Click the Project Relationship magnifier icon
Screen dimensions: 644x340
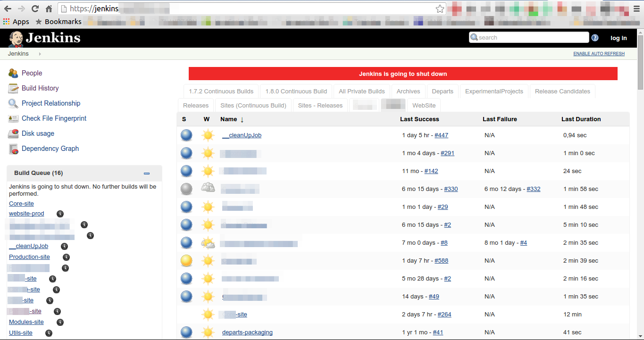click(x=13, y=103)
